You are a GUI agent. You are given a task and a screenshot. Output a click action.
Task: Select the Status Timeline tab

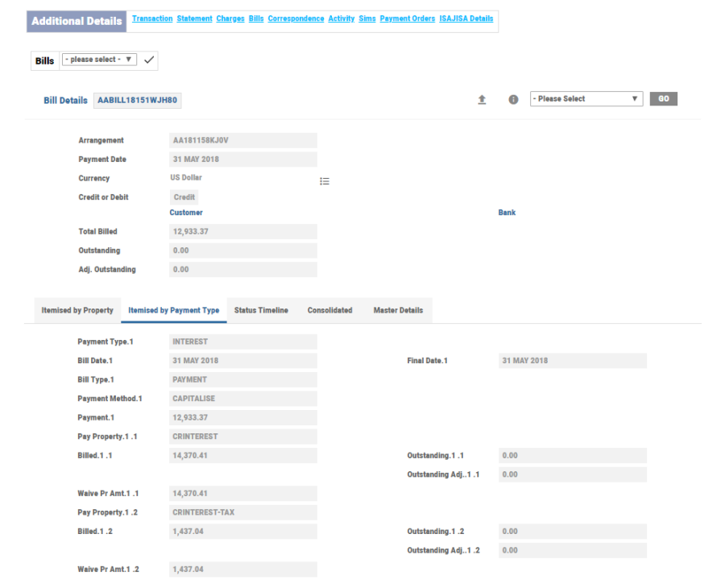coord(260,310)
